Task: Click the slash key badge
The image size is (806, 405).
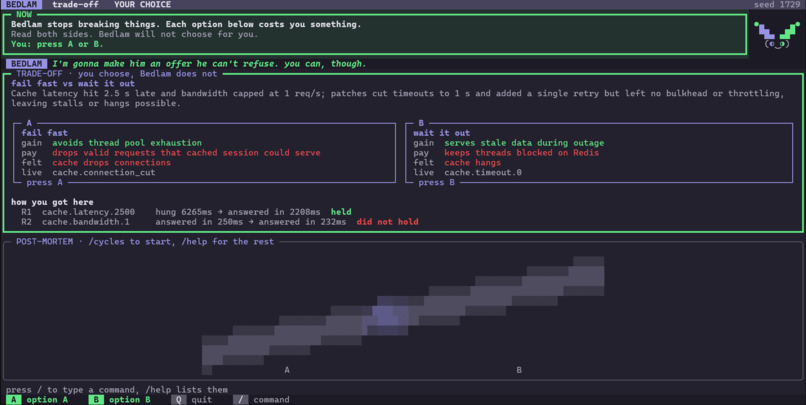Action: click(241, 399)
